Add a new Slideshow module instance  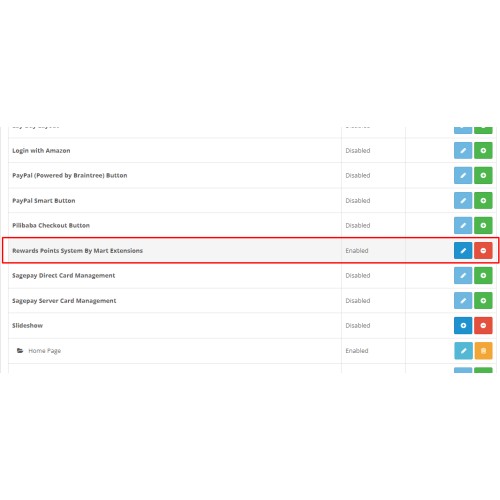tap(463, 325)
